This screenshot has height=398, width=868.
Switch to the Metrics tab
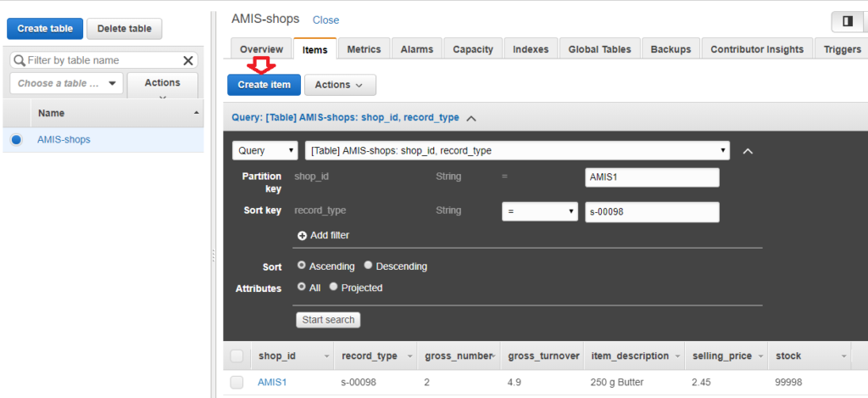point(364,49)
